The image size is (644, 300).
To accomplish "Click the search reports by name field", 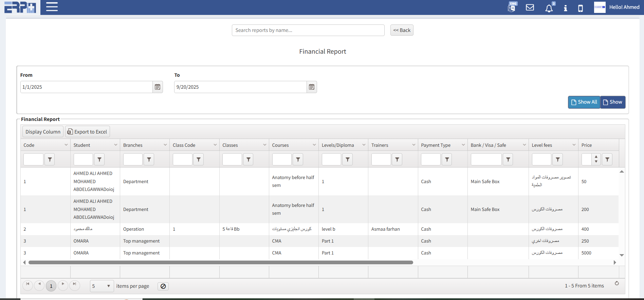I will click(308, 30).
